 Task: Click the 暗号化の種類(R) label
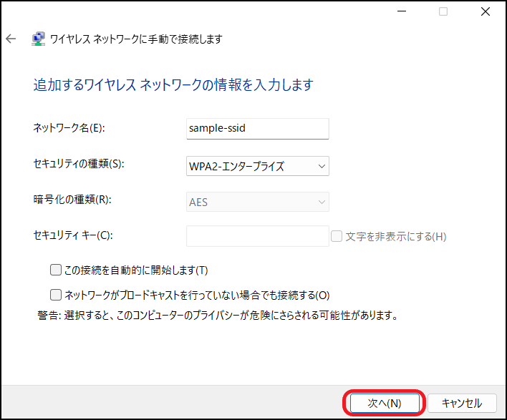(74, 200)
